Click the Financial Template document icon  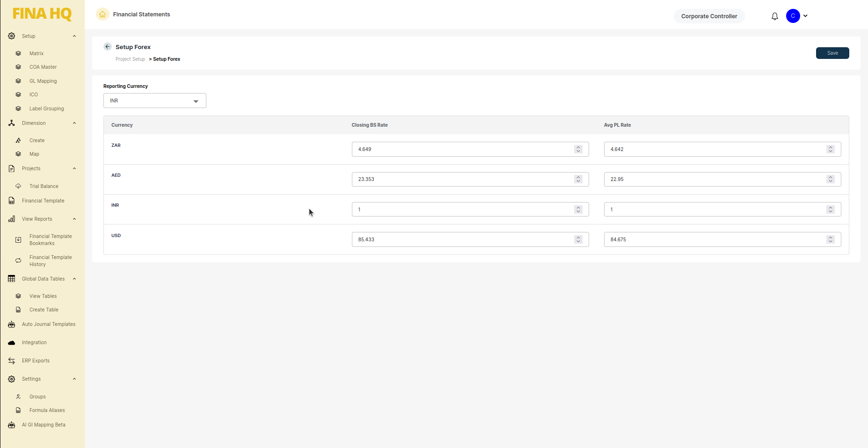click(x=12, y=201)
